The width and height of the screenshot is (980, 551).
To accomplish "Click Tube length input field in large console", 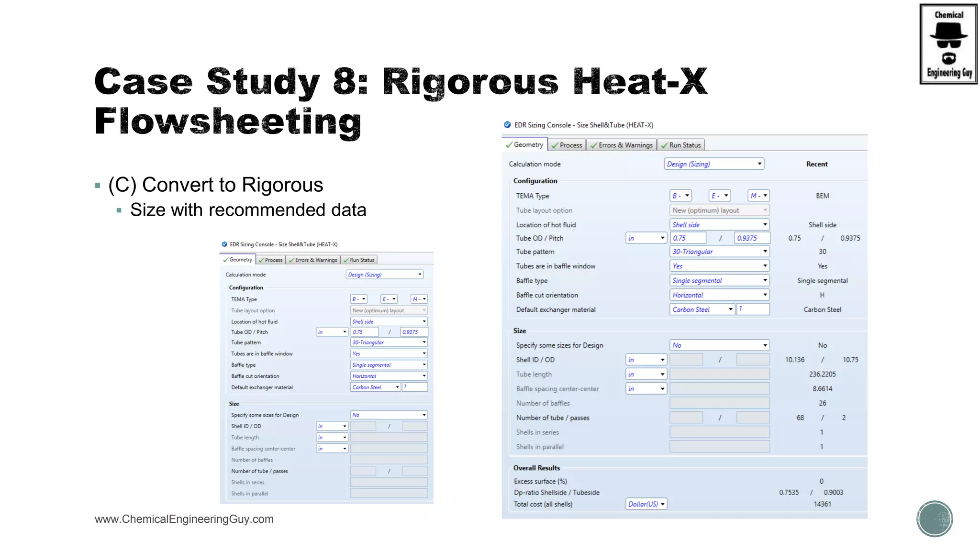I will coord(720,375).
